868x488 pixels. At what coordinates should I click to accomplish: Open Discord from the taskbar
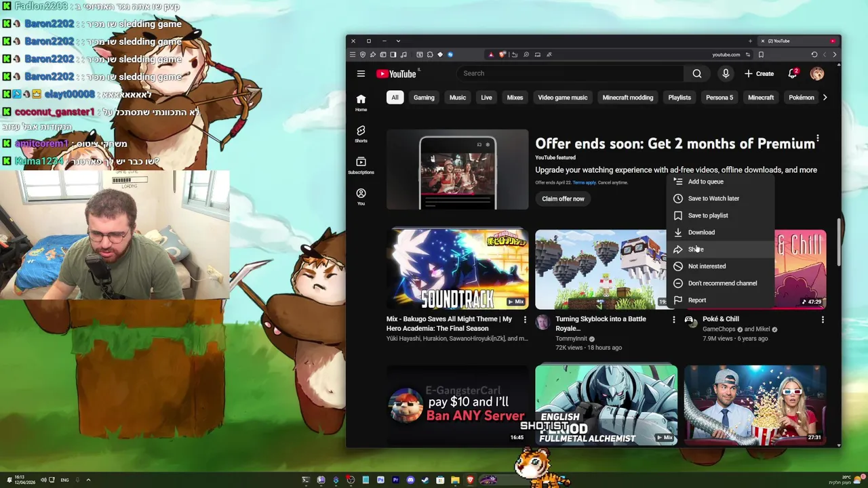(410, 480)
